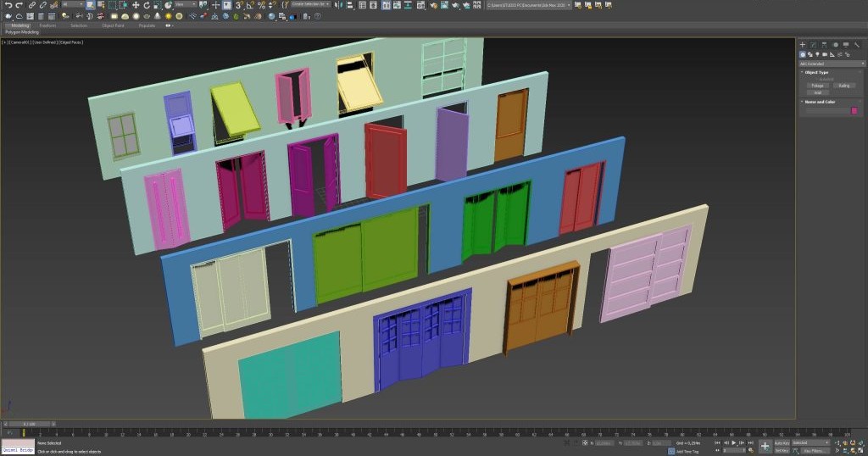Click the Mirror tool icon
The width and height of the screenshot is (868, 456).
tap(338, 5)
